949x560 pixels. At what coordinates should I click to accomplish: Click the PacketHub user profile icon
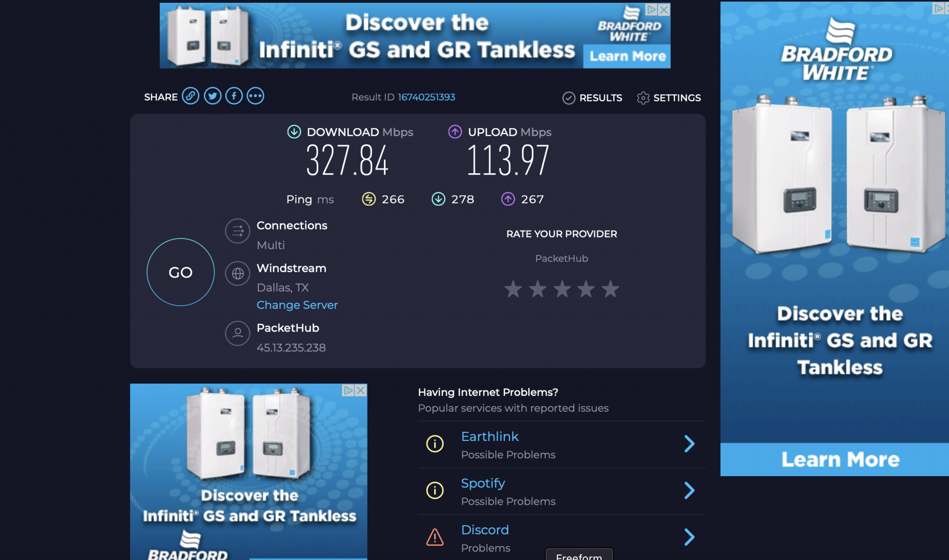pos(238,333)
